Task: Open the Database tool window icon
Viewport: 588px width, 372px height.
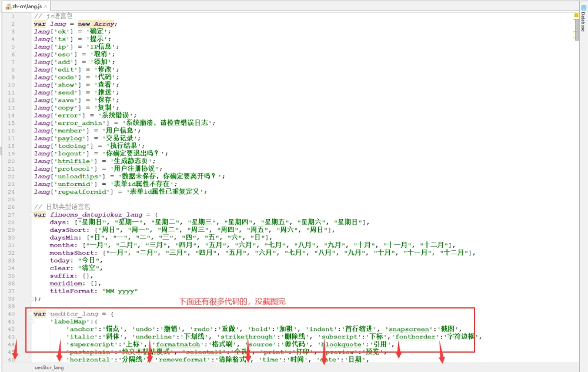Action: 583,8
